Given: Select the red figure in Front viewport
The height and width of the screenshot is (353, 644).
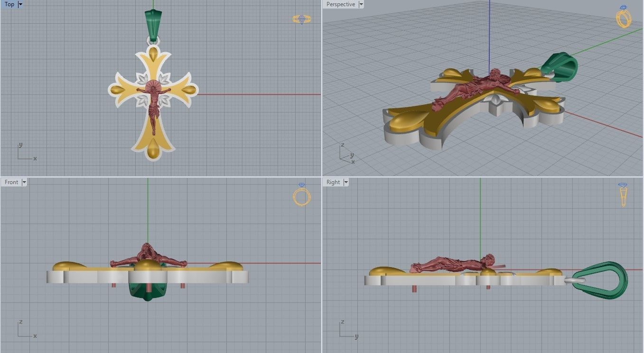Looking at the screenshot, I should pyautogui.click(x=149, y=256).
